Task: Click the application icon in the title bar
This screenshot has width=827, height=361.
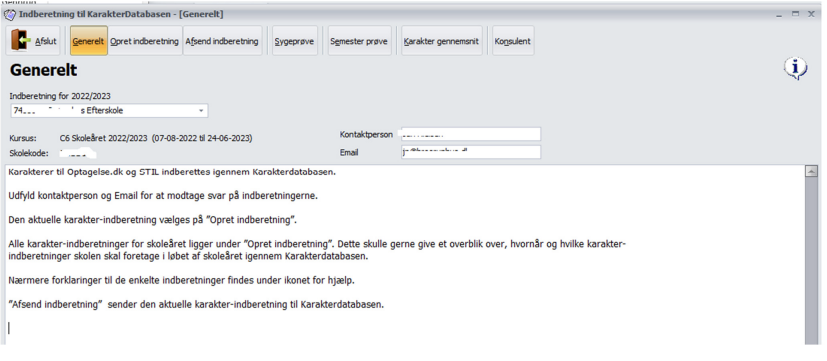Action: pyautogui.click(x=9, y=14)
